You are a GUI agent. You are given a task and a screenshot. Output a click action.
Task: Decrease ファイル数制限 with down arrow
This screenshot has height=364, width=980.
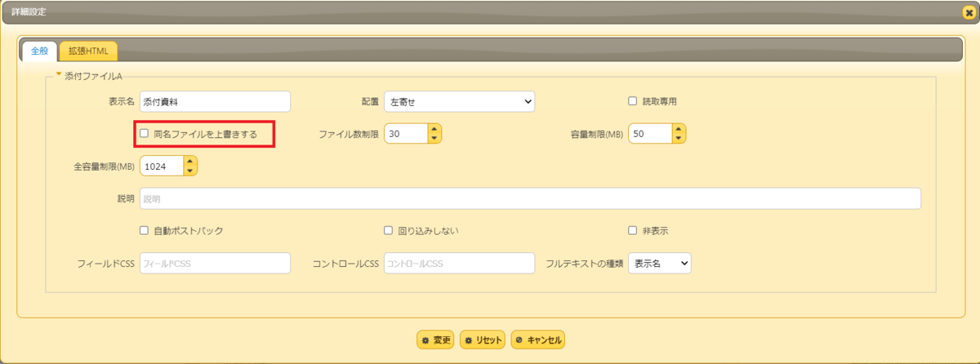(434, 138)
